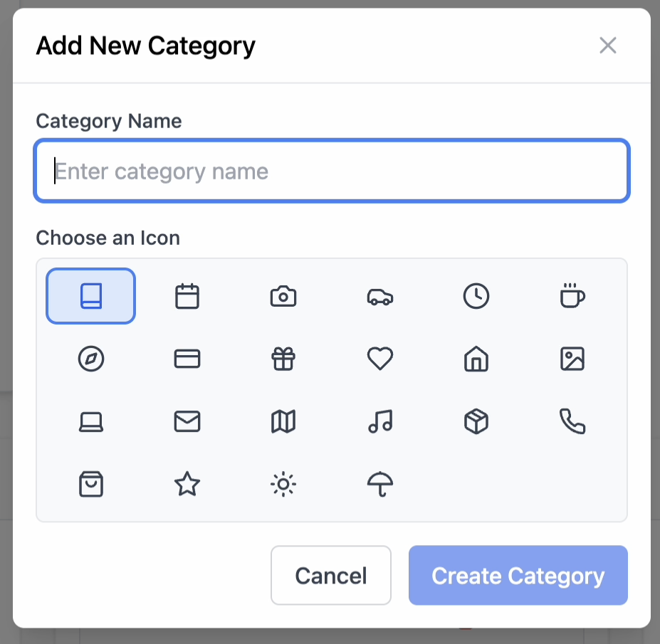Click the Cancel button

pos(331,576)
